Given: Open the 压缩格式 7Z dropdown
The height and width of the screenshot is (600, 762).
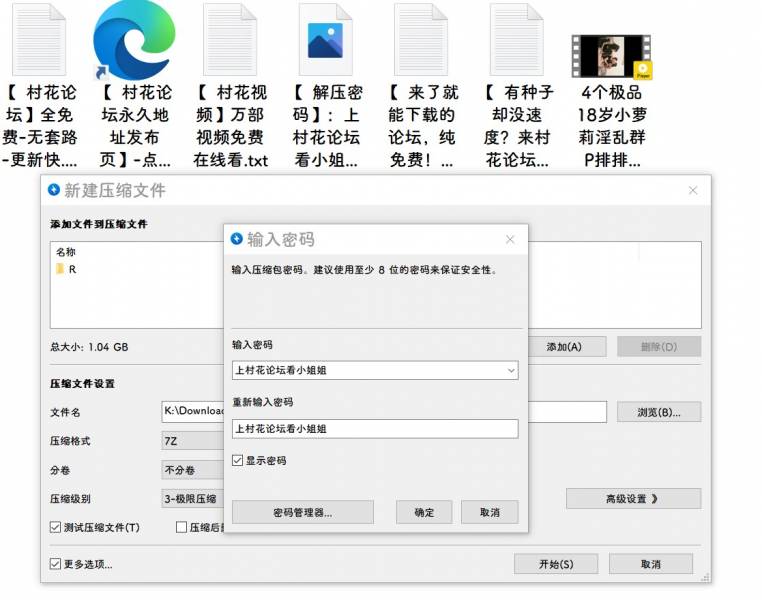Looking at the screenshot, I should [192, 441].
